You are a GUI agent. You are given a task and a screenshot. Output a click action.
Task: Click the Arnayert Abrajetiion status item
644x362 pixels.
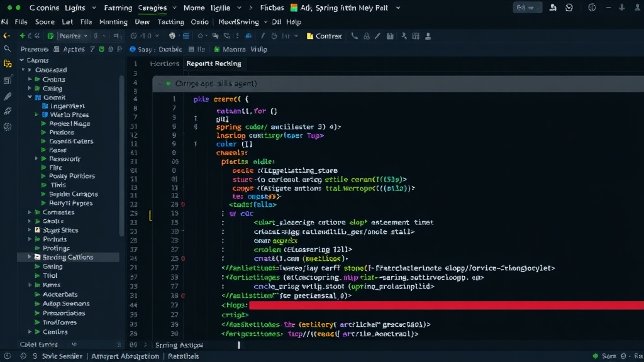[125, 356]
